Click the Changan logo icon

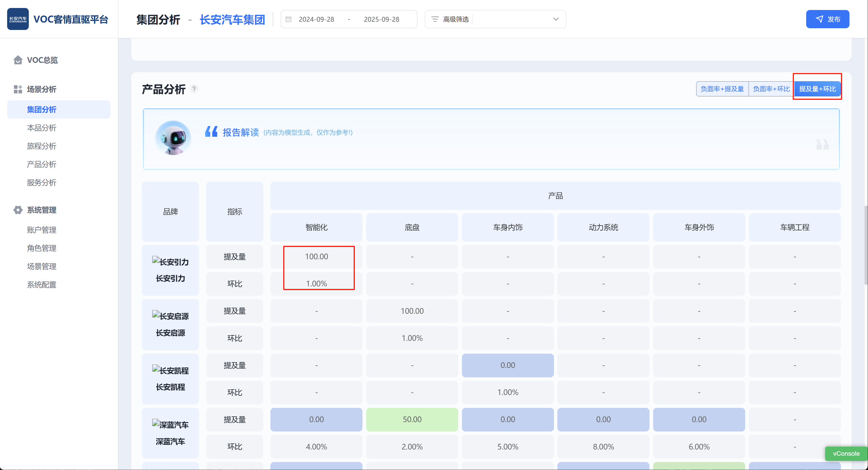18,19
